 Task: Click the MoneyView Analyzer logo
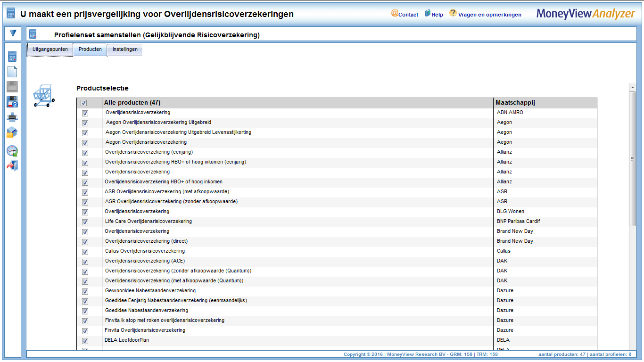[x=586, y=14]
